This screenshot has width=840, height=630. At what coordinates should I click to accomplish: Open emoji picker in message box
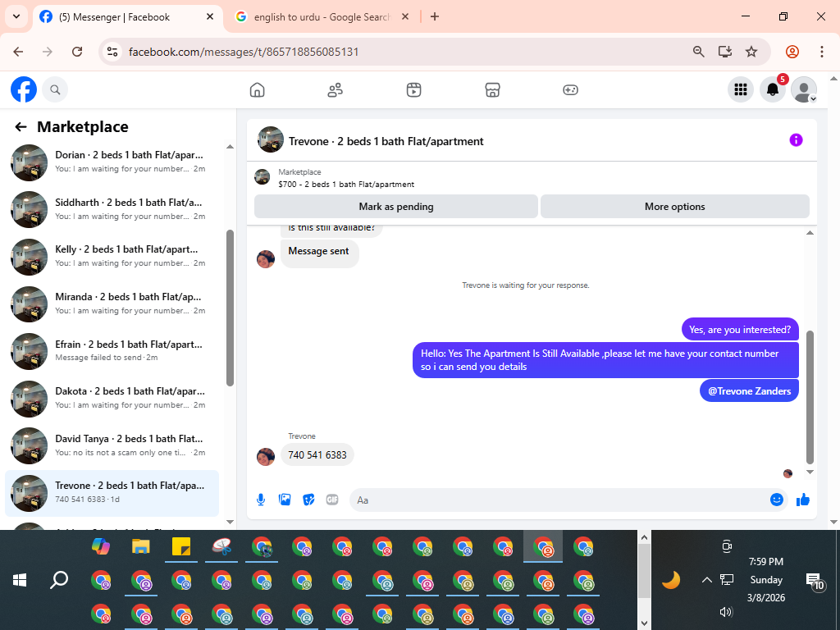tap(776, 500)
